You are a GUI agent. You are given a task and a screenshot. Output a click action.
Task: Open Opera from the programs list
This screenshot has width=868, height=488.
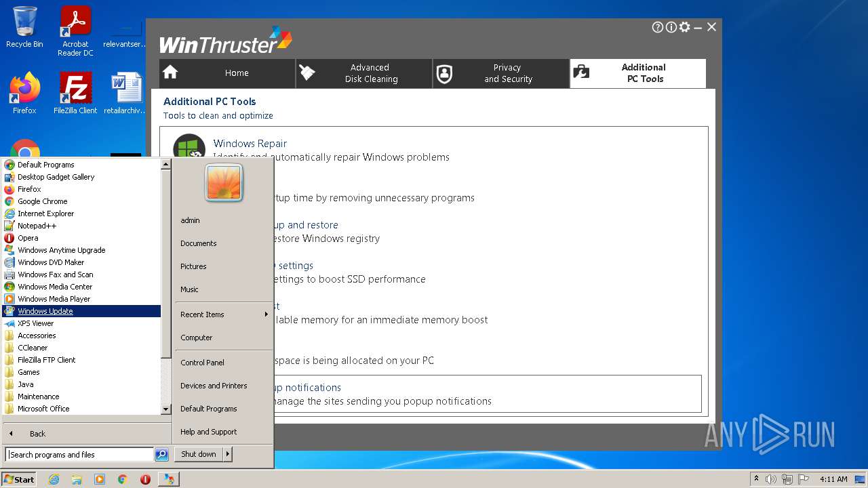(81, 238)
